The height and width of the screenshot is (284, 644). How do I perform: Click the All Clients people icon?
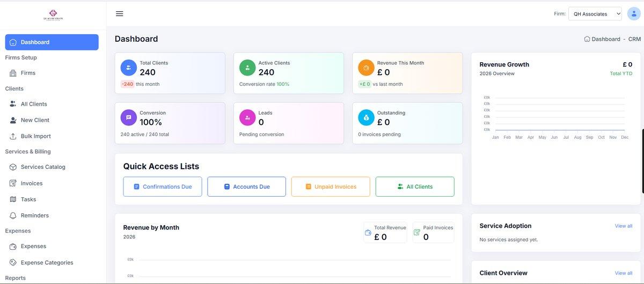click(x=13, y=104)
